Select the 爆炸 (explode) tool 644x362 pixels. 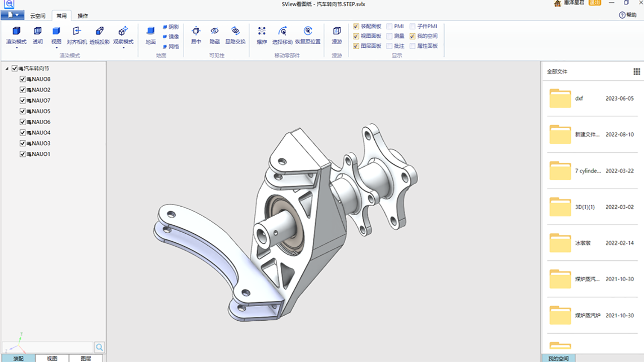coord(261,35)
